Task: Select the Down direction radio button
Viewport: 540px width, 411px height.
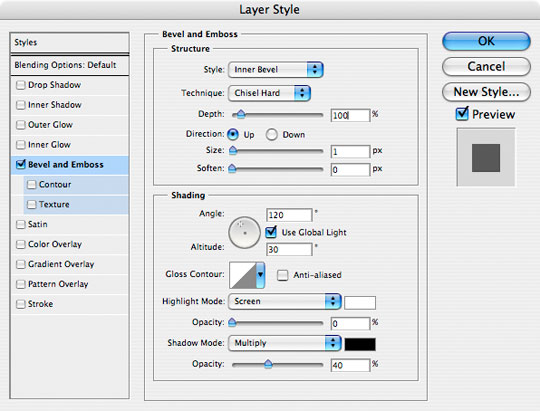Action: 271,135
